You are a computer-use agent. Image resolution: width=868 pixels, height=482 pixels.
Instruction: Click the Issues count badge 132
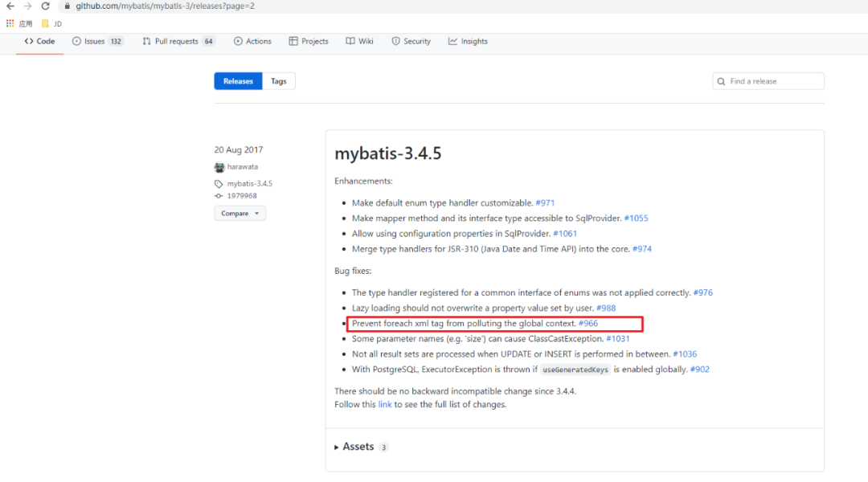(116, 42)
